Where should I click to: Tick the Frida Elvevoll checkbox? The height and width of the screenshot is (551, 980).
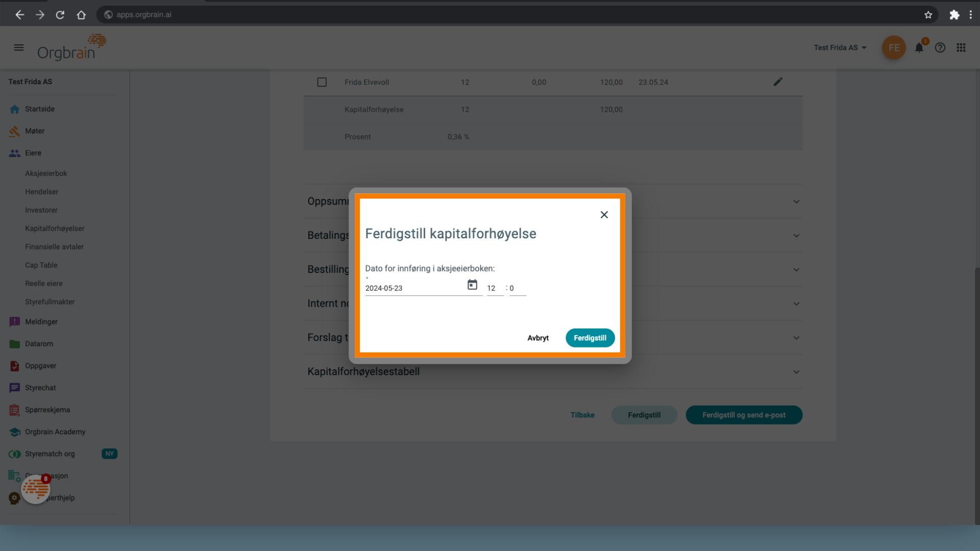coord(322,82)
